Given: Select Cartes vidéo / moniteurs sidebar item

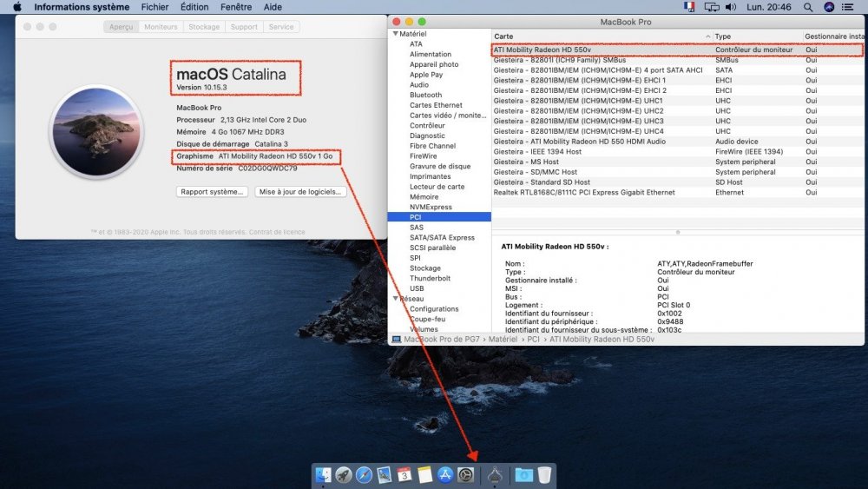Looking at the screenshot, I should [447, 116].
